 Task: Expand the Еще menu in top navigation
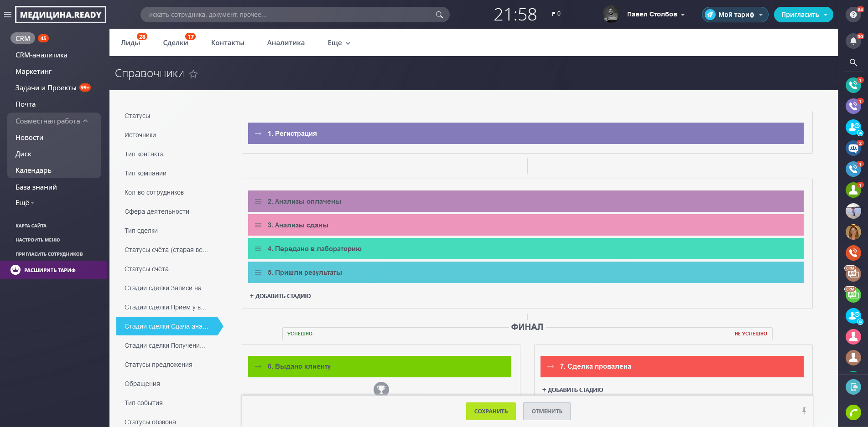338,43
